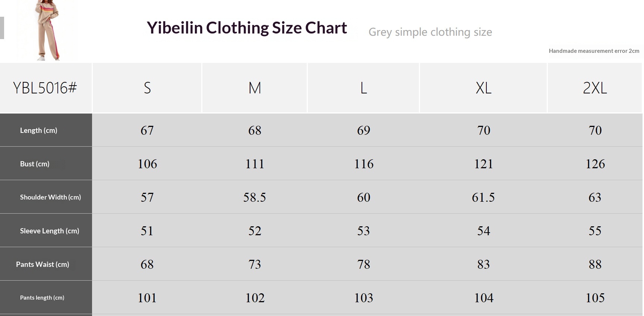Click pants waist value 68 for S
Viewport: 644px width, 316px height.
coord(147,264)
